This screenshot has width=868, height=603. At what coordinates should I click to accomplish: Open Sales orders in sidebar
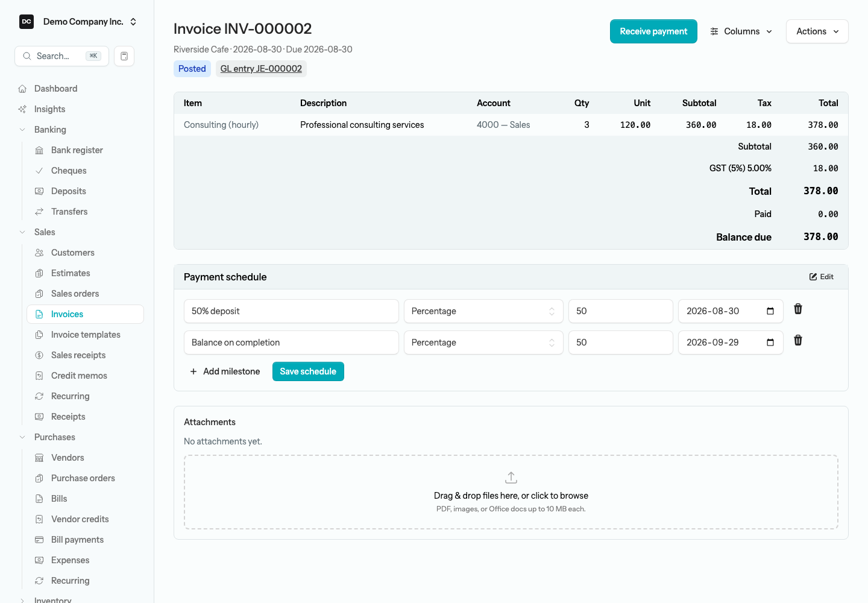tap(85, 294)
